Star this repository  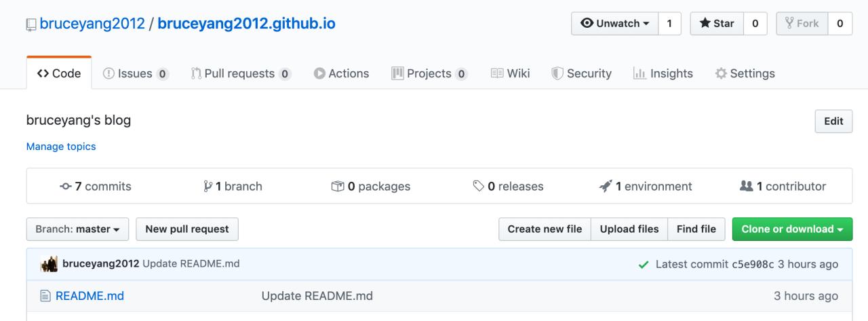click(716, 24)
